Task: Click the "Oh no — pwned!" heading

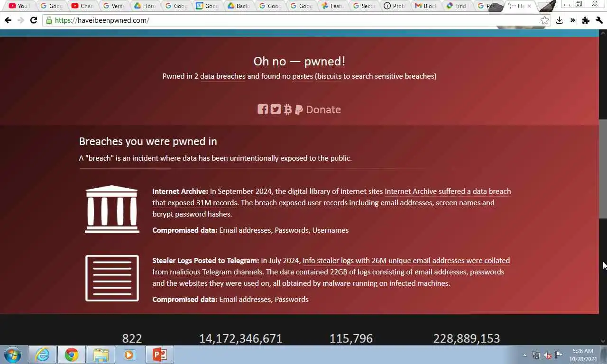Action: (299, 61)
